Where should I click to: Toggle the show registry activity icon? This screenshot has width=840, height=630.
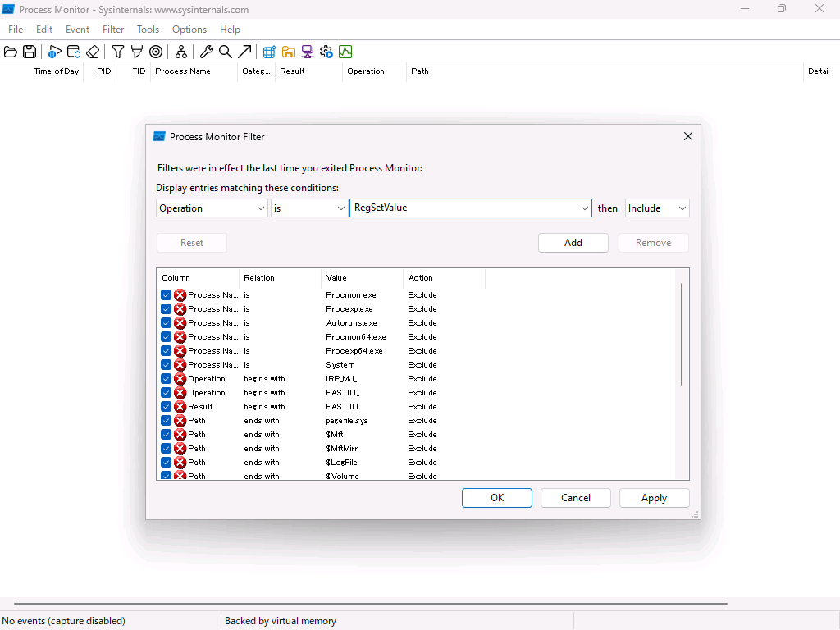pos(269,52)
